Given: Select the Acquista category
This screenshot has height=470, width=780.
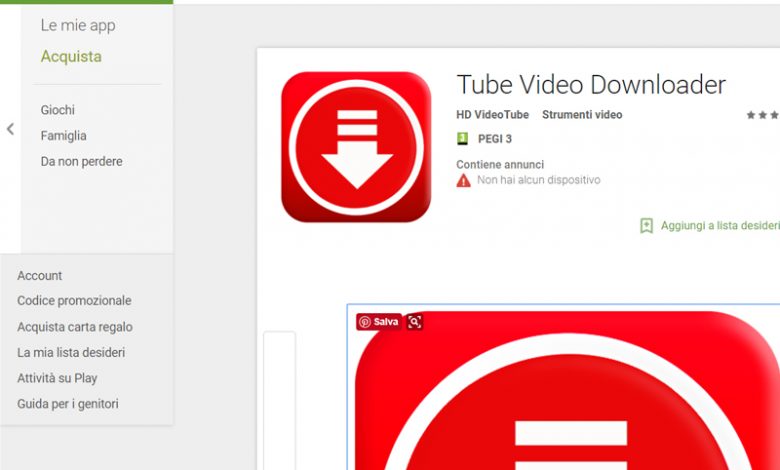Looking at the screenshot, I should pyautogui.click(x=71, y=57).
